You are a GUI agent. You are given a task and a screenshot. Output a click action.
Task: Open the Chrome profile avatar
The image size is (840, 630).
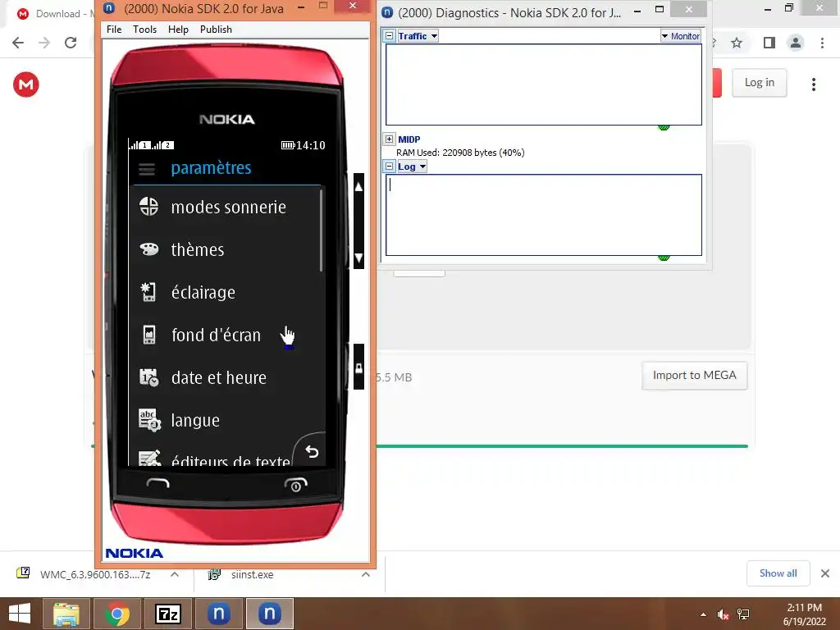point(796,43)
